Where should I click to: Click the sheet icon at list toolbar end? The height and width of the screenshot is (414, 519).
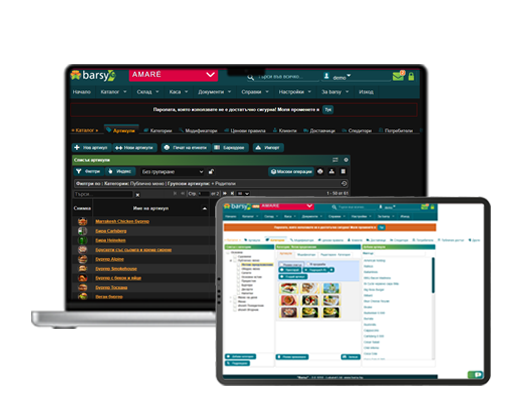coord(343,171)
